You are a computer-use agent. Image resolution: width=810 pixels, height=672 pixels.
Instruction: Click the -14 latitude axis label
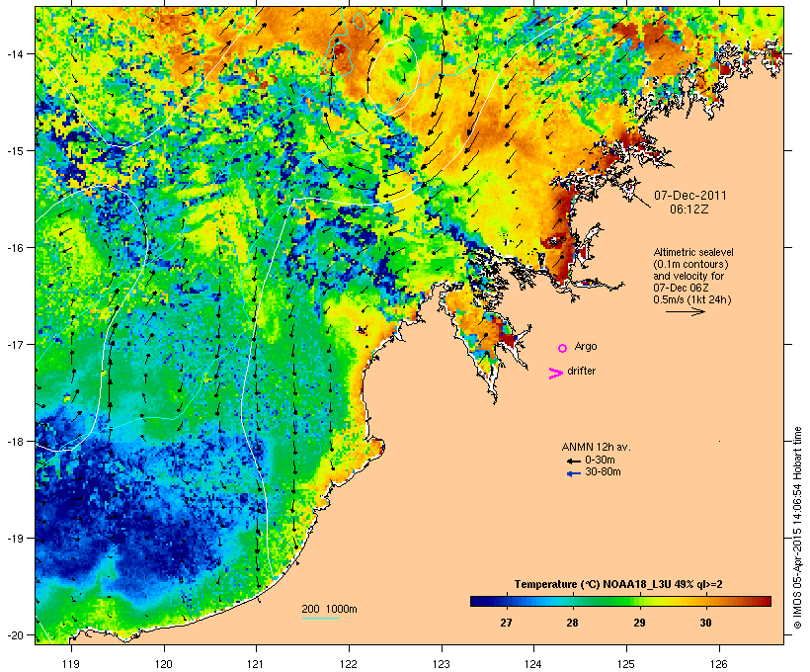(14, 53)
